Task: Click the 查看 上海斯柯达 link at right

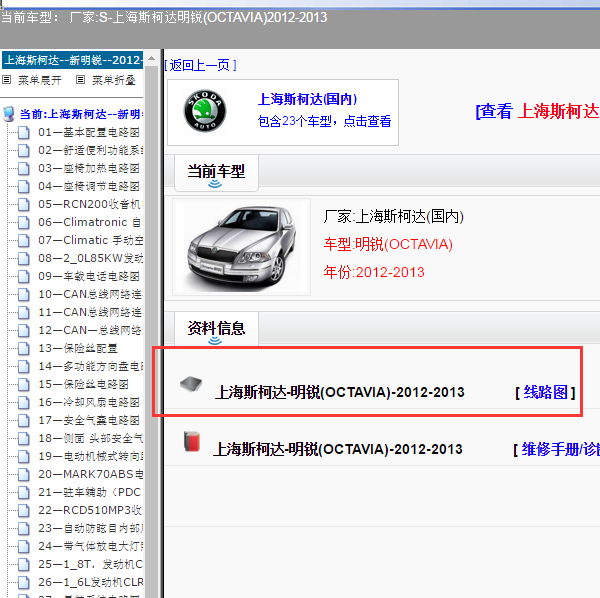Action: pos(538,111)
